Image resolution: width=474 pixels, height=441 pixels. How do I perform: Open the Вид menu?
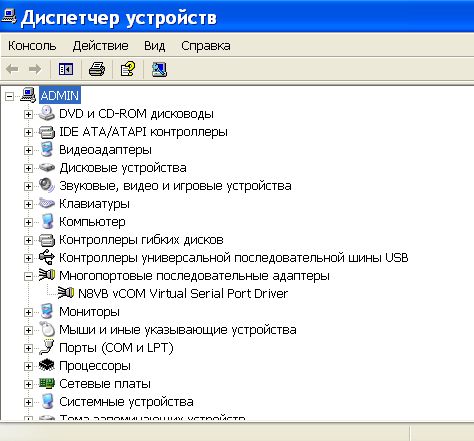[154, 46]
